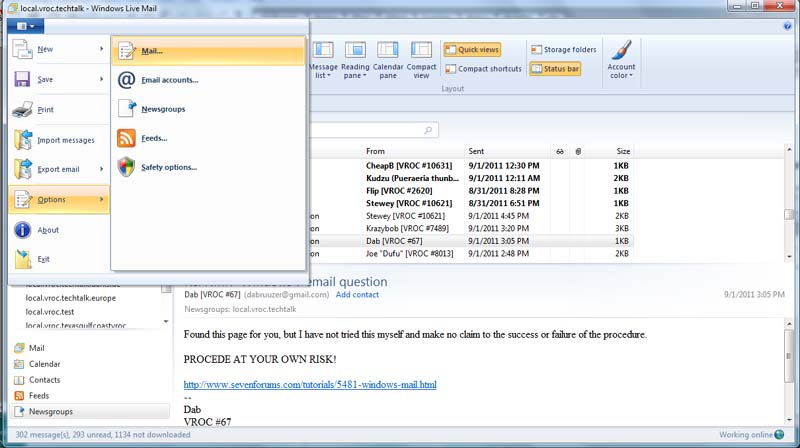
Task: Open Mail options from the submenu
Action: [x=208, y=51]
